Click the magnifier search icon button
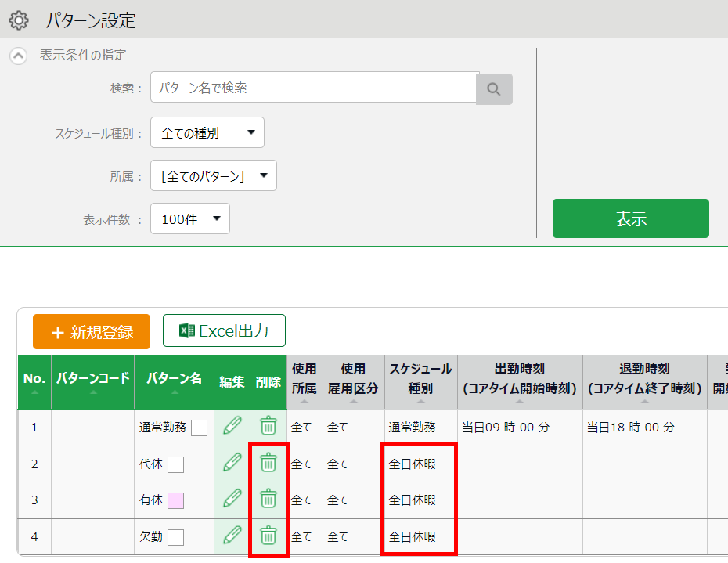Image resolution: width=728 pixels, height=563 pixels. (x=494, y=89)
